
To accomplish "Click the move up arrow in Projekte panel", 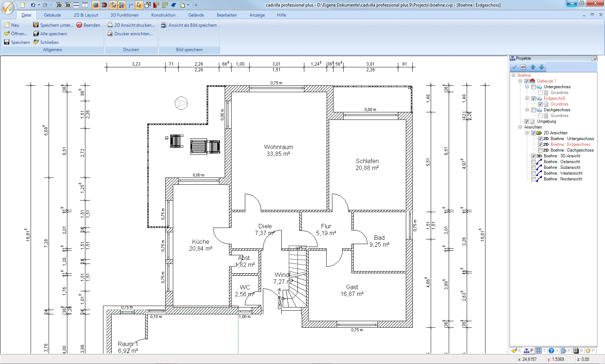I will click(533, 67).
